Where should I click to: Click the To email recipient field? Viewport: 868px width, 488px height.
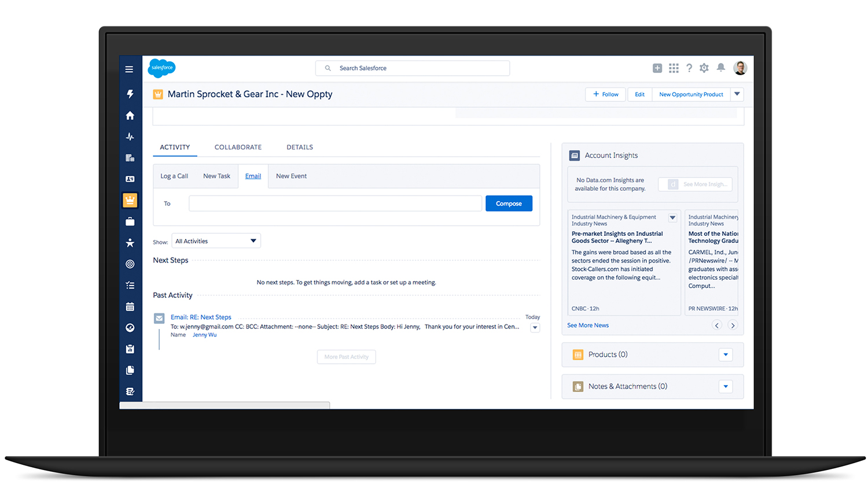tap(335, 204)
